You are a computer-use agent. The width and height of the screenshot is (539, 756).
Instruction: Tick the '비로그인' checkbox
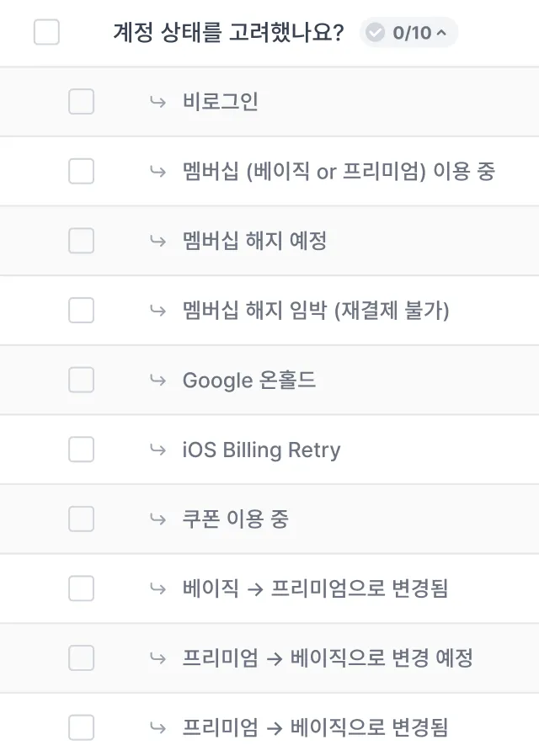81,102
